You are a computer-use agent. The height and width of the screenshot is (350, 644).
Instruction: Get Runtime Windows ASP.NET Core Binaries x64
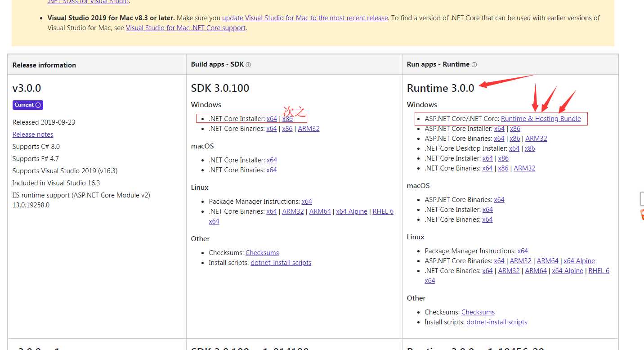click(x=499, y=139)
